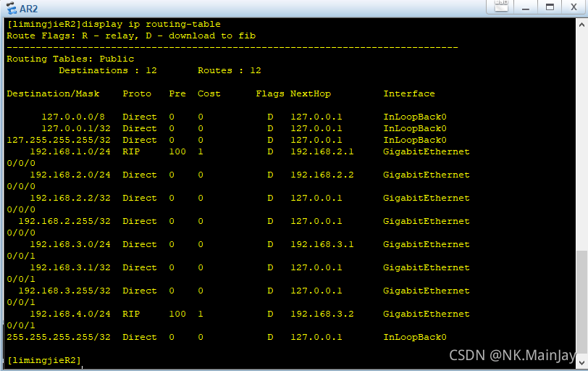Click the Cost column header
The height and width of the screenshot is (371, 588).
coord(209,93)
